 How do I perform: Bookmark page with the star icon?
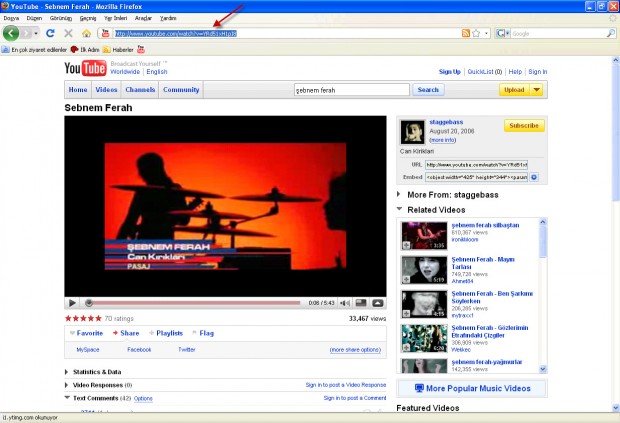pyautogui.click(x=476, y=33)
